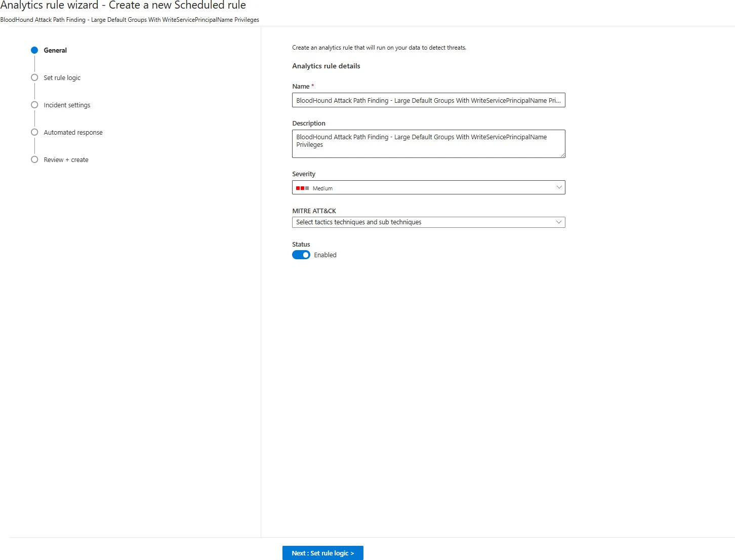Click the rule name subtitle under wizard title
735x560 pixels.
[130, 20]
